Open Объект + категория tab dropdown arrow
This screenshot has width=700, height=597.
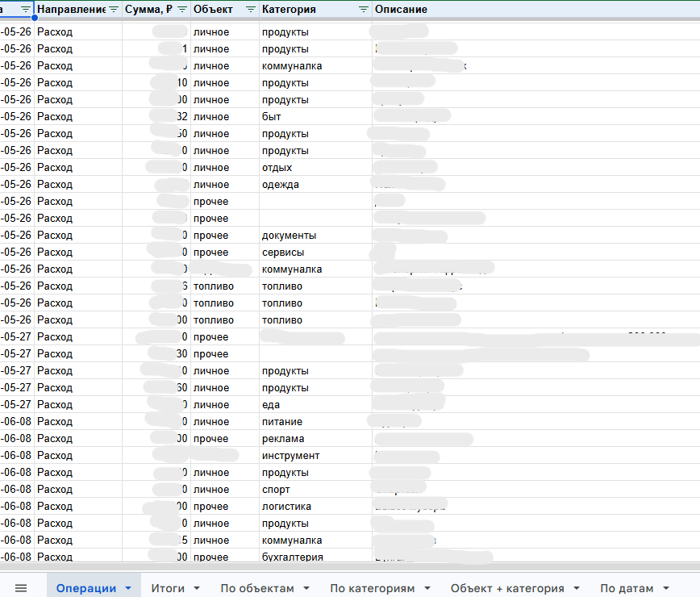577,588
